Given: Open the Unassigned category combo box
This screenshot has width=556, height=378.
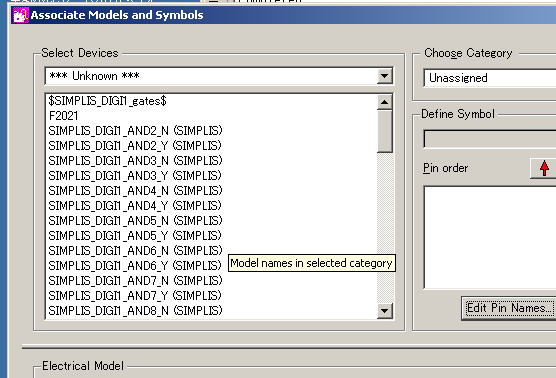Looking at the screenshot, I should pos(490,78).
